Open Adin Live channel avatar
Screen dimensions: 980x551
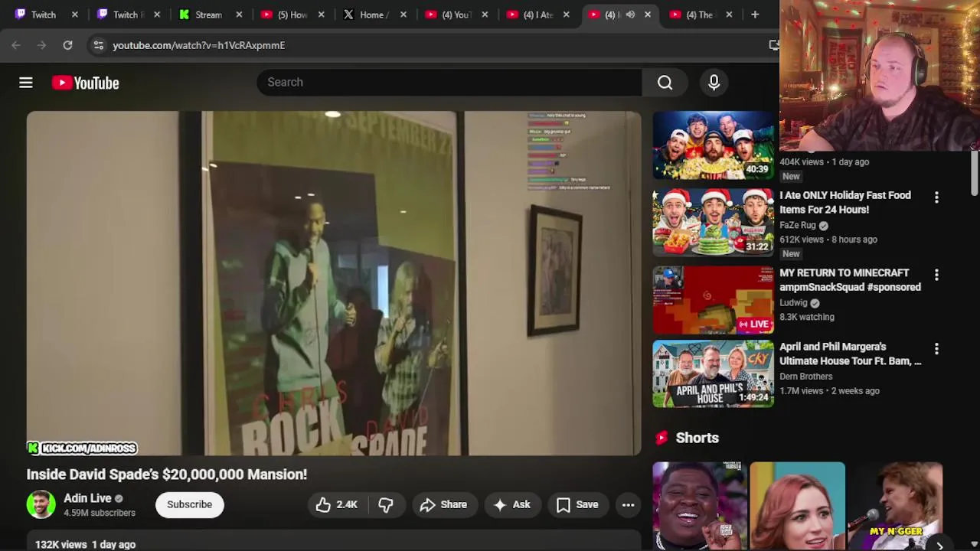[41, 504]
